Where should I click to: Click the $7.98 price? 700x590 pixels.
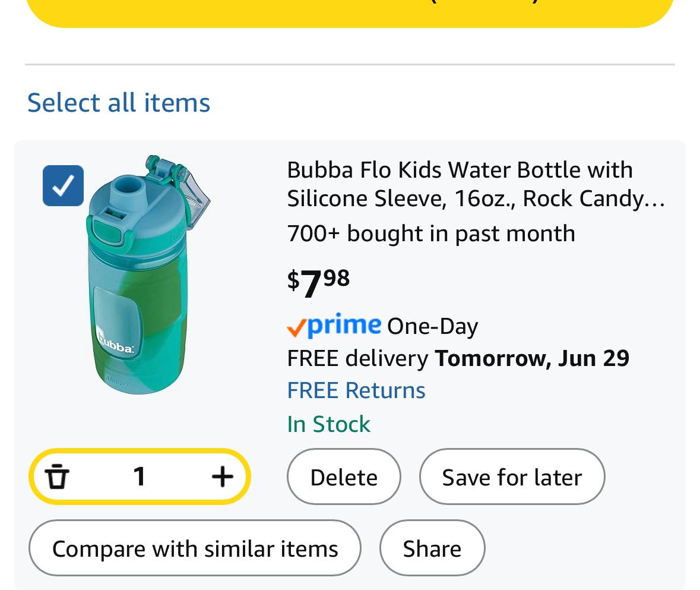pyautogui.click(x=318, y=283)
